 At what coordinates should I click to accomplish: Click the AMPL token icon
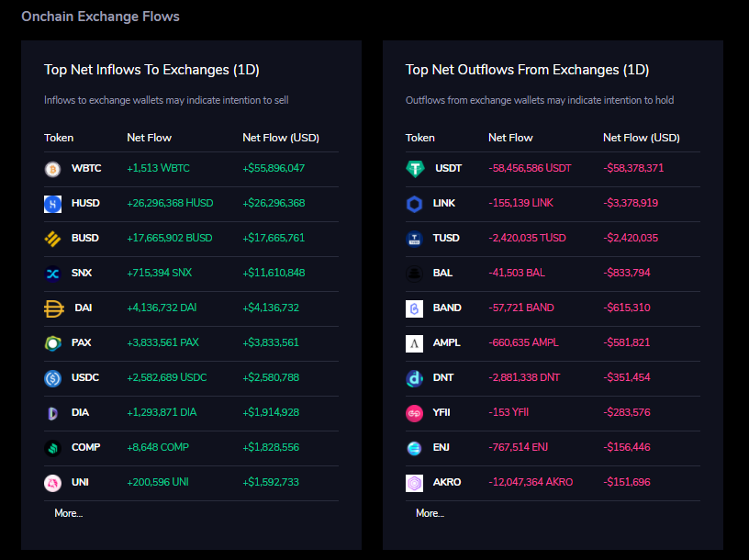[414, 343]
